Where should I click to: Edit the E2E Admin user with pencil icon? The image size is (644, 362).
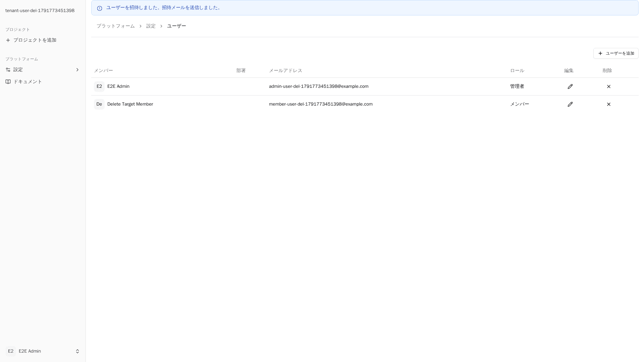[570, 86]
